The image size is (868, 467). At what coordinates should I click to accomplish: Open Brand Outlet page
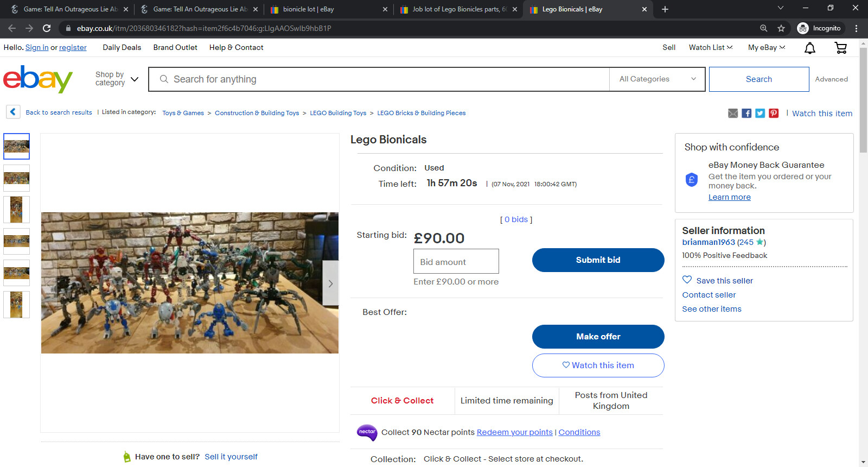[175, 48]
